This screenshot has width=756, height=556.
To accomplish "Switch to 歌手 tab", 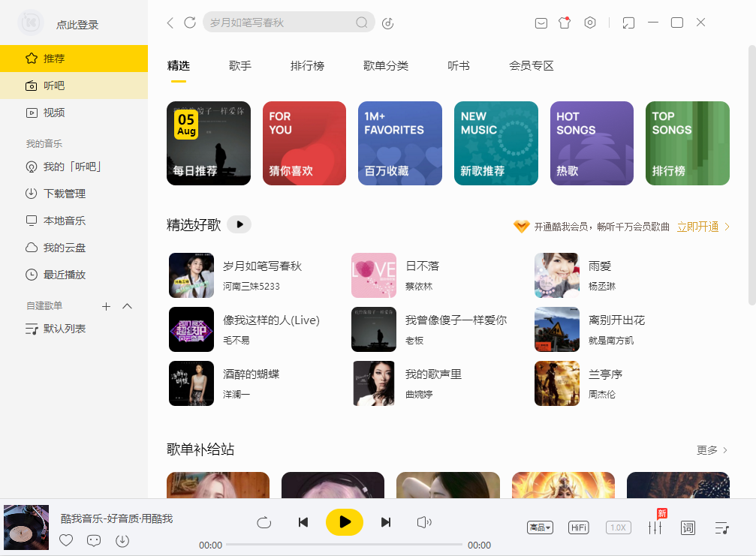I will coord(240,65).
